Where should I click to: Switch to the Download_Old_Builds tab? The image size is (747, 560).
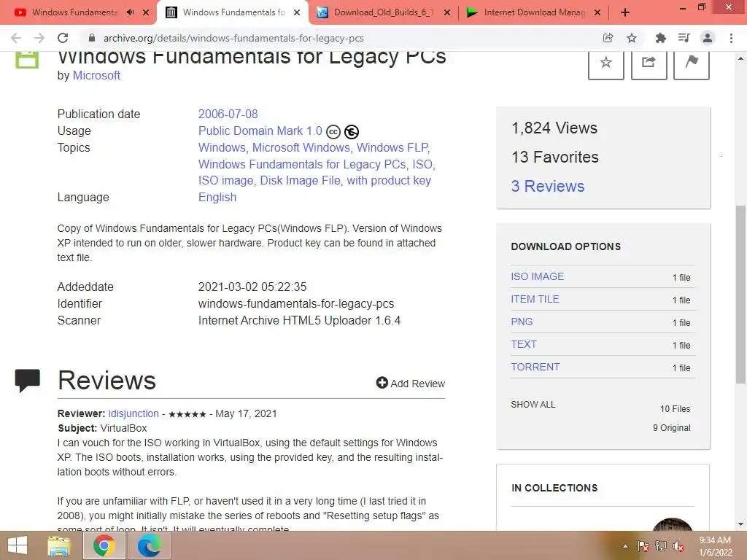(x=384, y=12)
